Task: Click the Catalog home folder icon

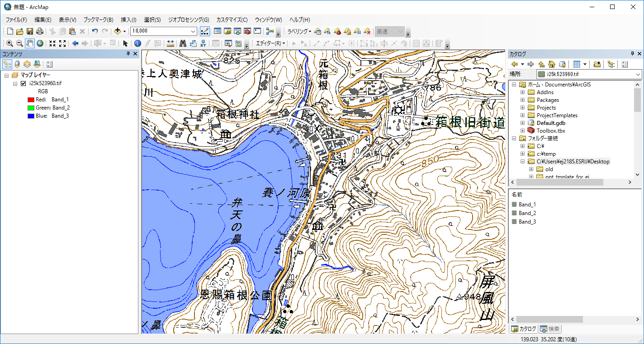Action: [551, 64]
